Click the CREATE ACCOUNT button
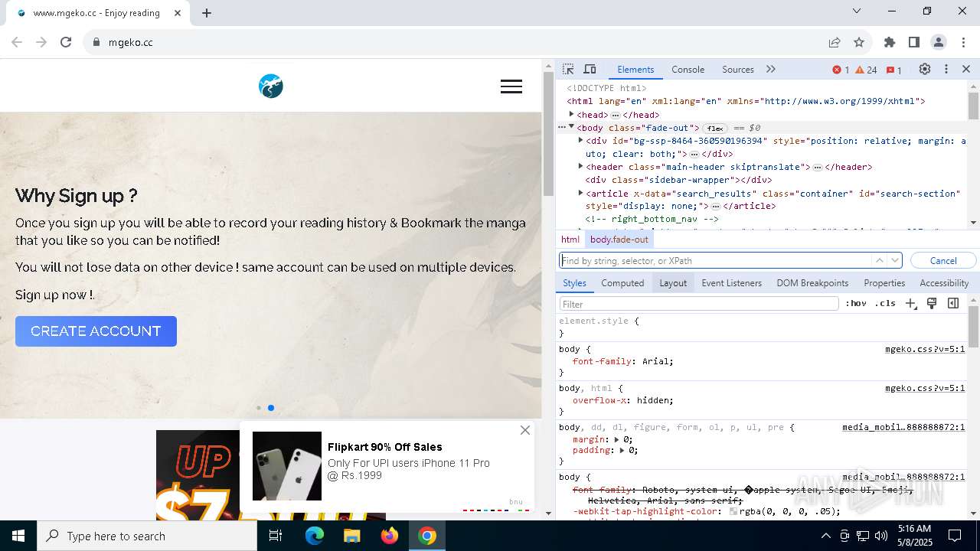The height and width of the screenshot is (551, 980). [96, 331]
